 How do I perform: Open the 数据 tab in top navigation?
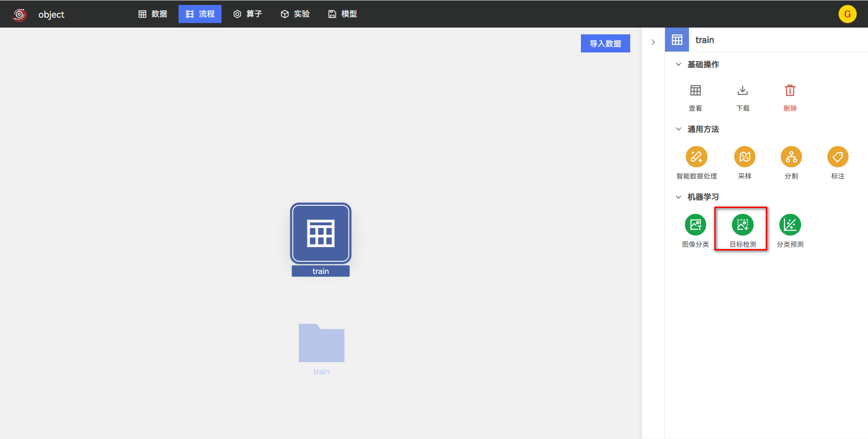pos(153,14)
